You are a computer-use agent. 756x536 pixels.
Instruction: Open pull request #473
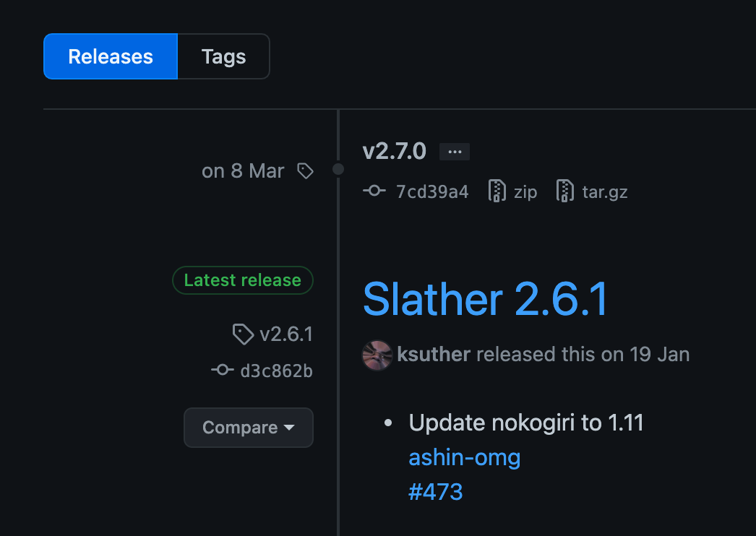click(435, 492)
